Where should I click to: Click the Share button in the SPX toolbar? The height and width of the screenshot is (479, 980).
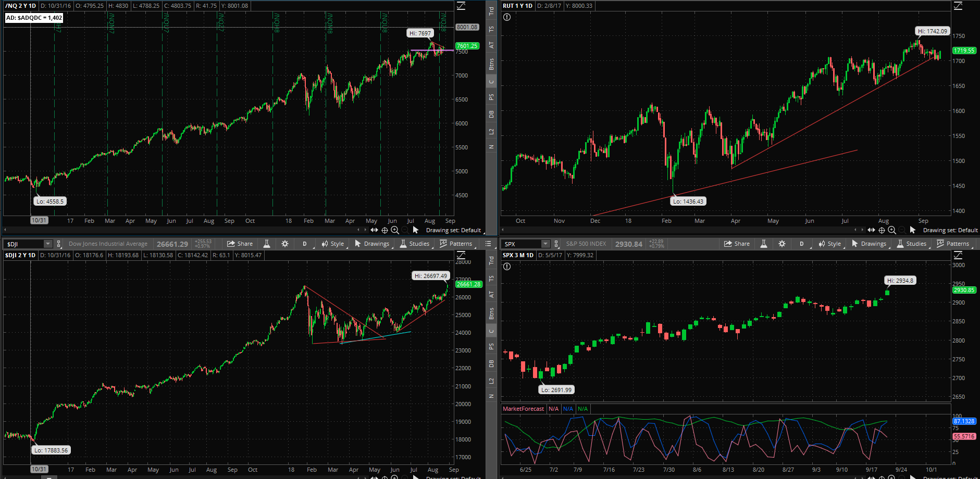tap(737, 244)
